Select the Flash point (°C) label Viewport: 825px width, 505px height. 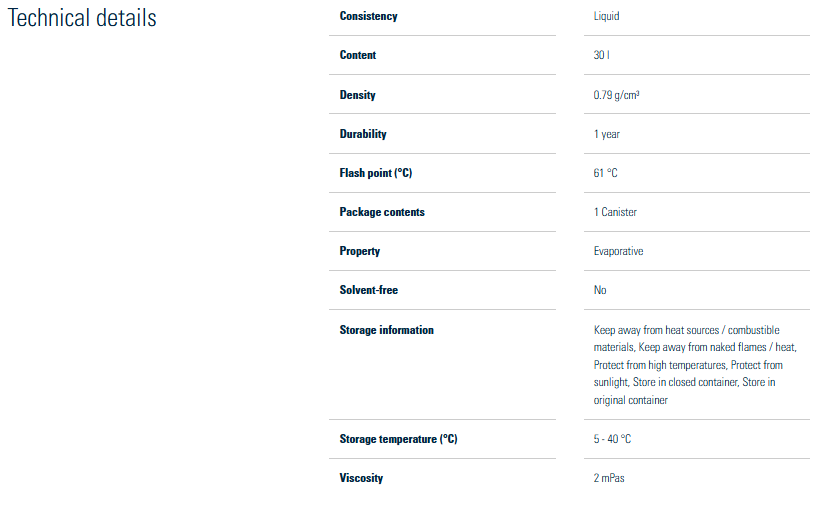click(x=376, y=173)
